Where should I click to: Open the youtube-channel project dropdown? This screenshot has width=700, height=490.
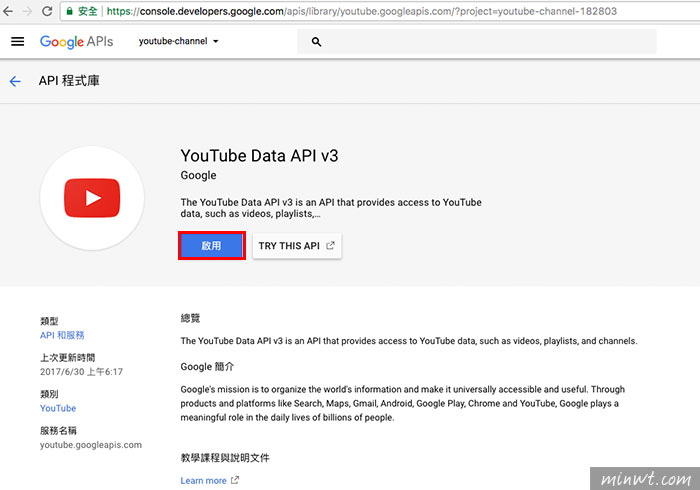click(x=178, y=41)
